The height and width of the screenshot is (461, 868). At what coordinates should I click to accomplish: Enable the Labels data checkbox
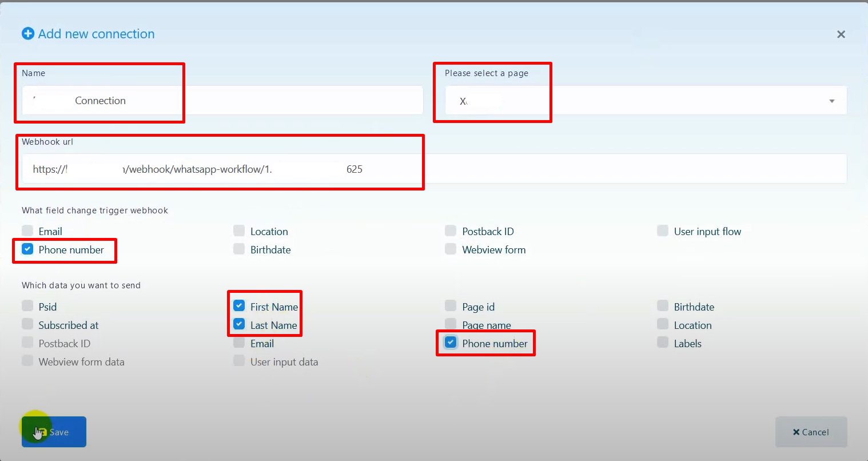click(662, 343)
